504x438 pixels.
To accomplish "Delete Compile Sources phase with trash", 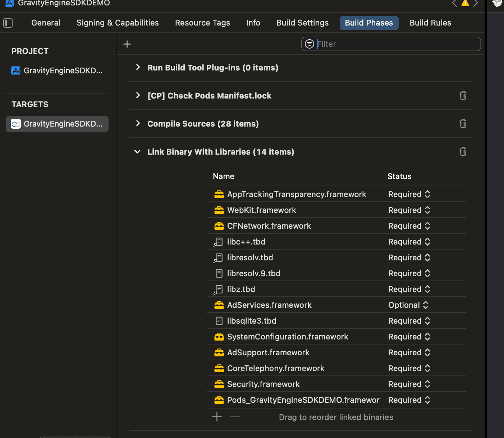I will point(463,123).
